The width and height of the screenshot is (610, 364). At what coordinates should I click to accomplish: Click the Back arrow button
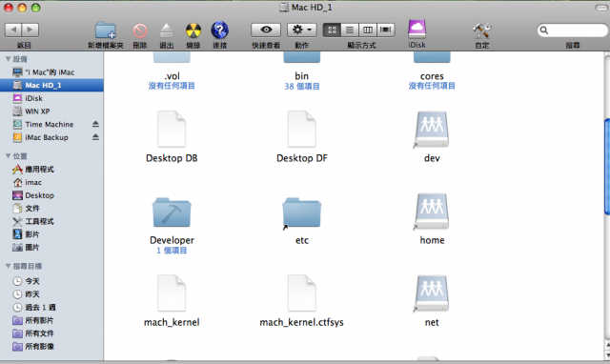[13, 30]
